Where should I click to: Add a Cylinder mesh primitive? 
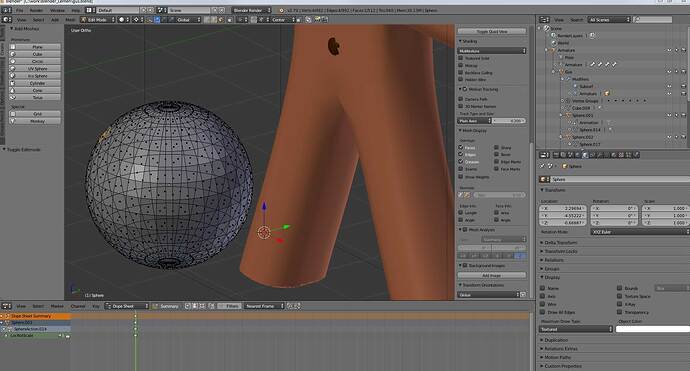[34, 83]
